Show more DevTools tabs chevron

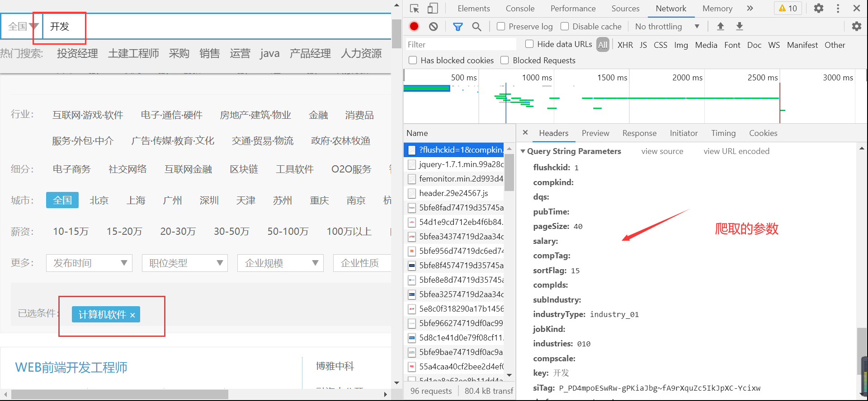(750, 8)
